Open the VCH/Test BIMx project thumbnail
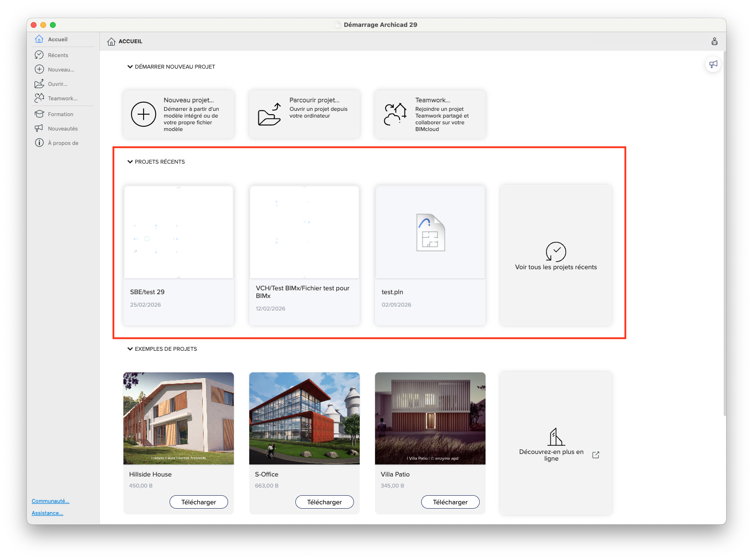Screen dimensions: 753x560 (x=304, y=232)
